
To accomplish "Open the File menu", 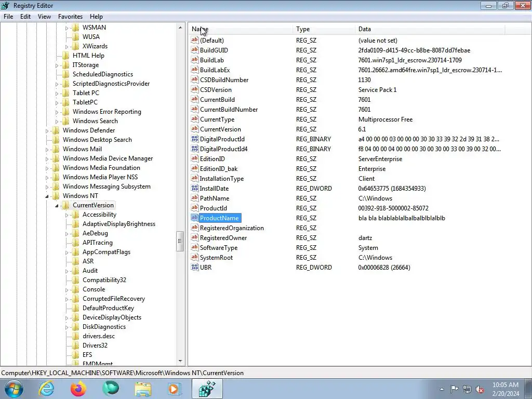I will (x=8, y=16).
